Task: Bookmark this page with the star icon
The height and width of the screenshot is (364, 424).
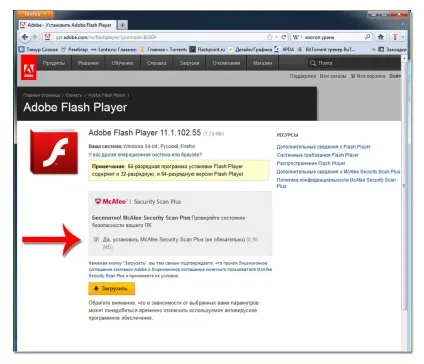Action: click(x=269, y=37)
